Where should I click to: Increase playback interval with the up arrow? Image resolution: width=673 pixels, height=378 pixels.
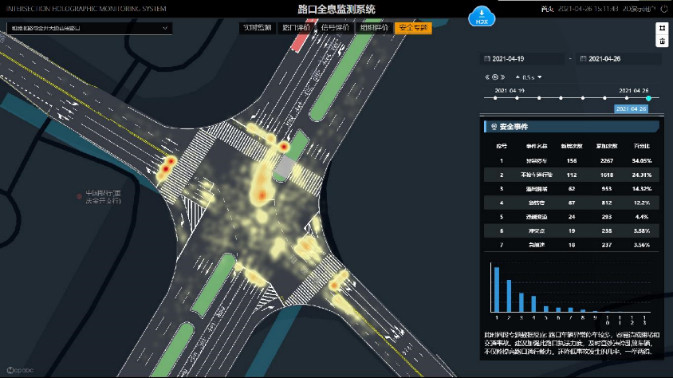pyautogui.click(x=518, y=77)
